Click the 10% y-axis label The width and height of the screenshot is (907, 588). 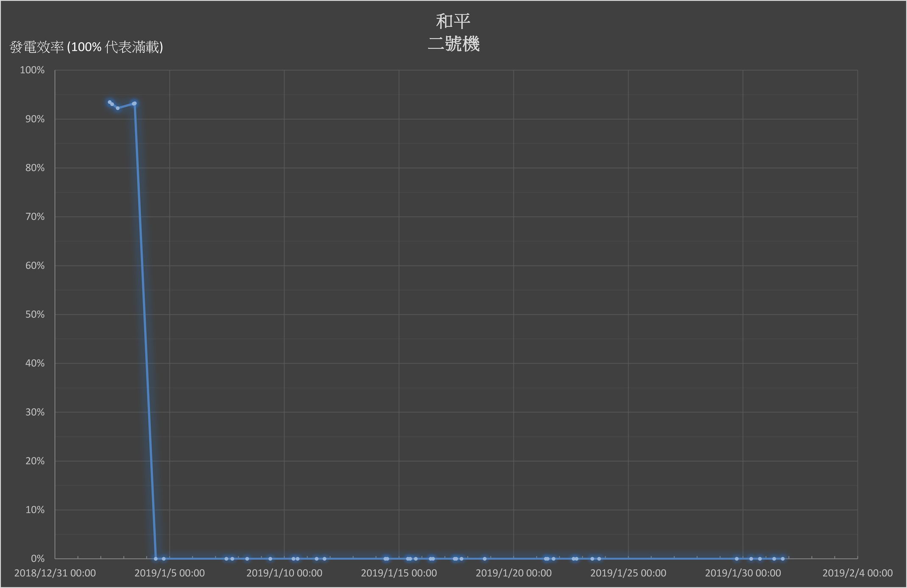pyautogui.click(x=35, y=510)
